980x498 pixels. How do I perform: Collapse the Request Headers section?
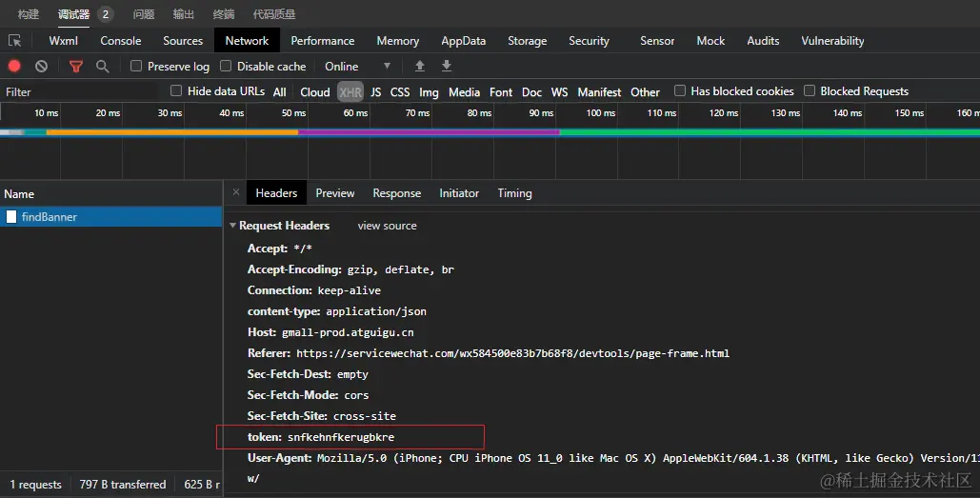[x=233, y=226]
